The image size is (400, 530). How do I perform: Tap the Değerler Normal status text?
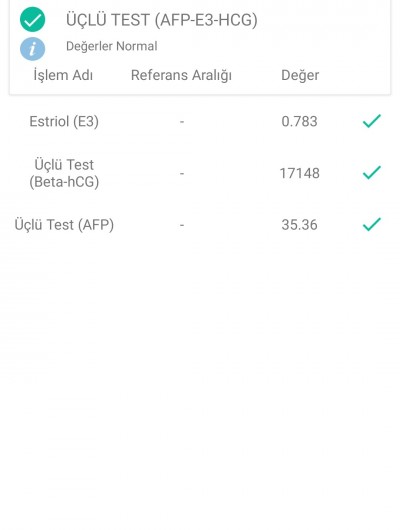(x=112, y=46)
